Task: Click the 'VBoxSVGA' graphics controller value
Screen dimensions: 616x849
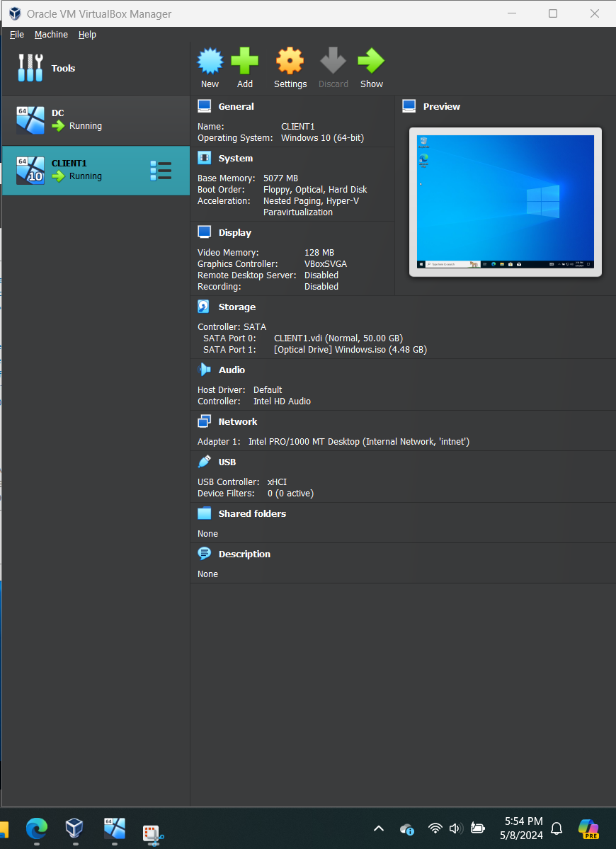Action: [x=325, y=263]
